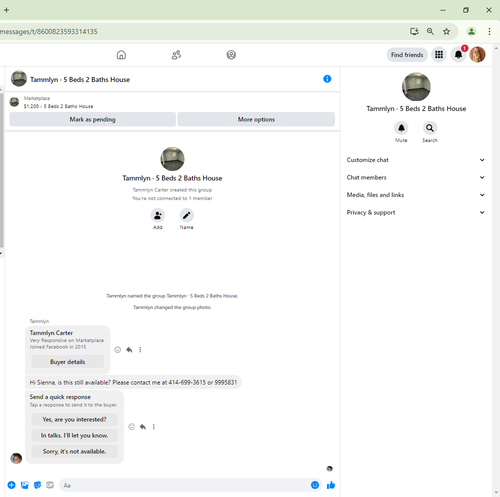Expand Customize chat section
Screen dimensions: 500x497
click(x=415, y=160)
